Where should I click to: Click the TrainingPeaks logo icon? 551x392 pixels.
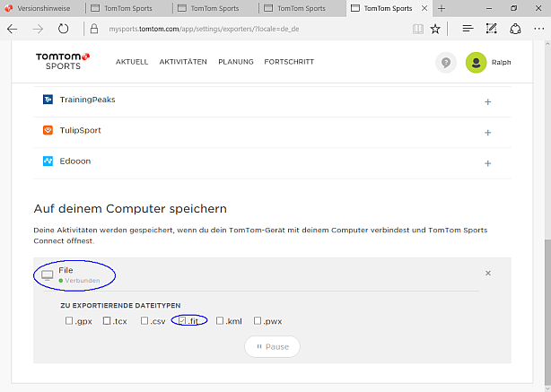(48, 100)
